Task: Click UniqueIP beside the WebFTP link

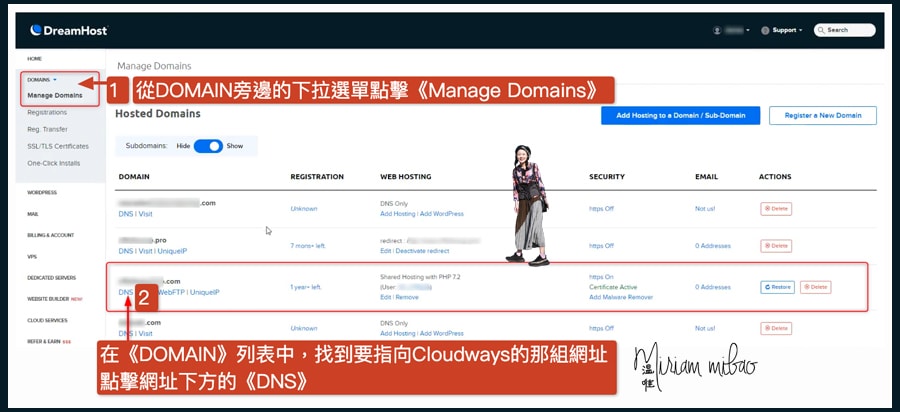Action: tap(205, 292)
